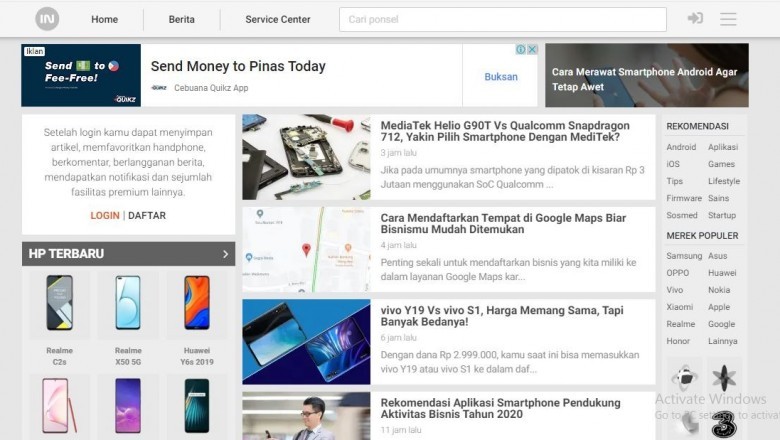Expand HP Terbaru with arrow chevron
Screen dimensions: 780x440
pos(225,254)
